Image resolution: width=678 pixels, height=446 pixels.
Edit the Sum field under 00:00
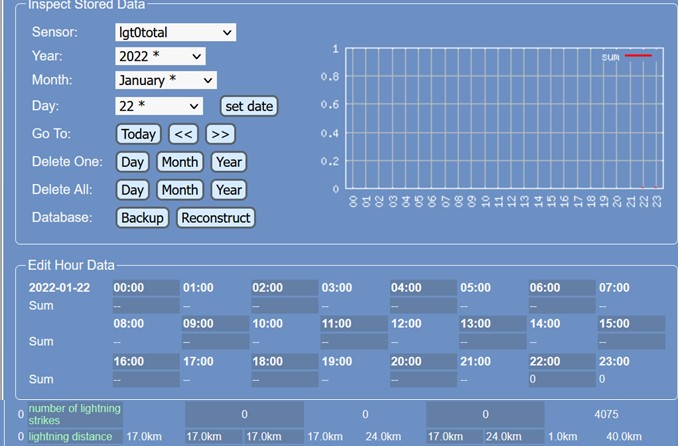click(x=146, y=305)
